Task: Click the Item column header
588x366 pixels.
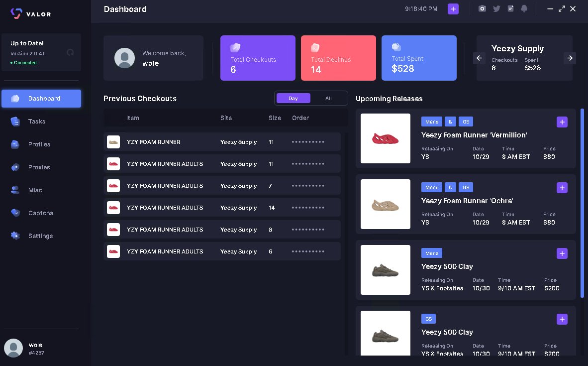Action: [x=132, y=118]
